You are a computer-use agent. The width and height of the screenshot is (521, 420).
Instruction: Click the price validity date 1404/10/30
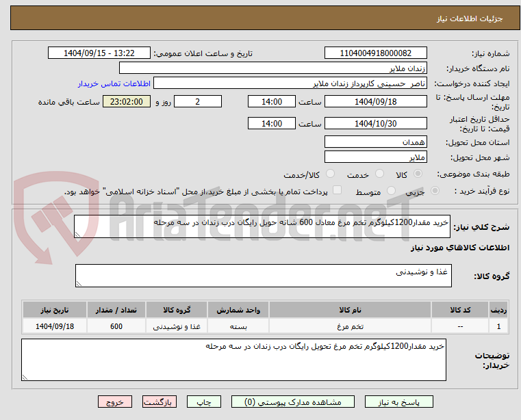click(375, 124)
